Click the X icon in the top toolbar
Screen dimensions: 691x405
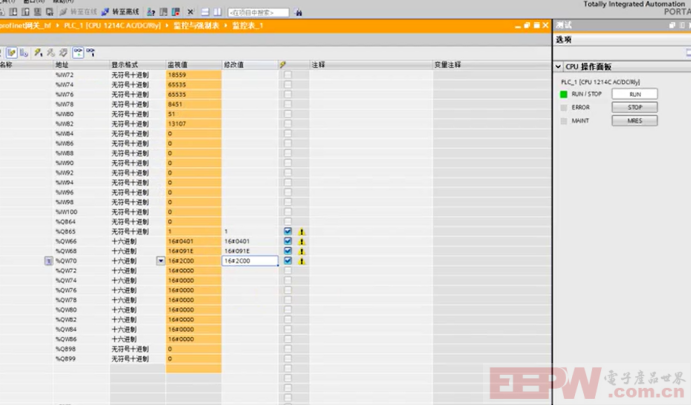pos(190,12)
